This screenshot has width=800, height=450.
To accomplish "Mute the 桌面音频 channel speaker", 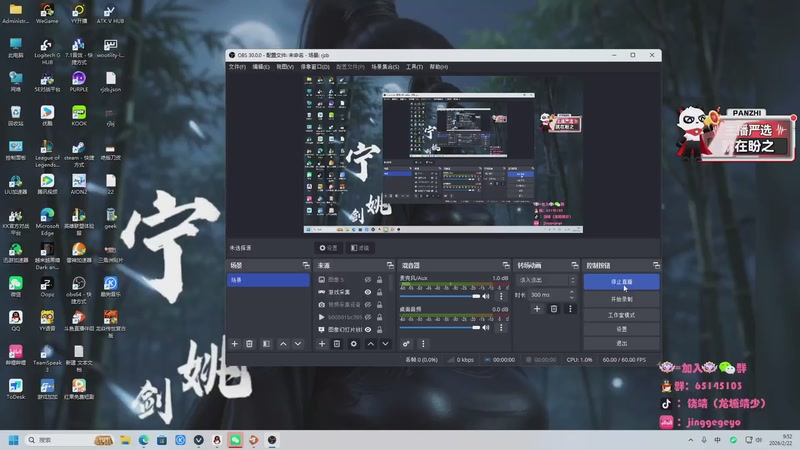I will [x=486, y=328].
